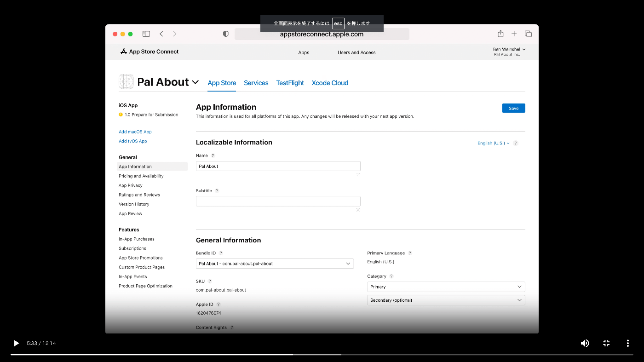Click Add tvOS App link
Image resolution: width=644 pixels, height=362 pixels.
(x=133, y=141)
